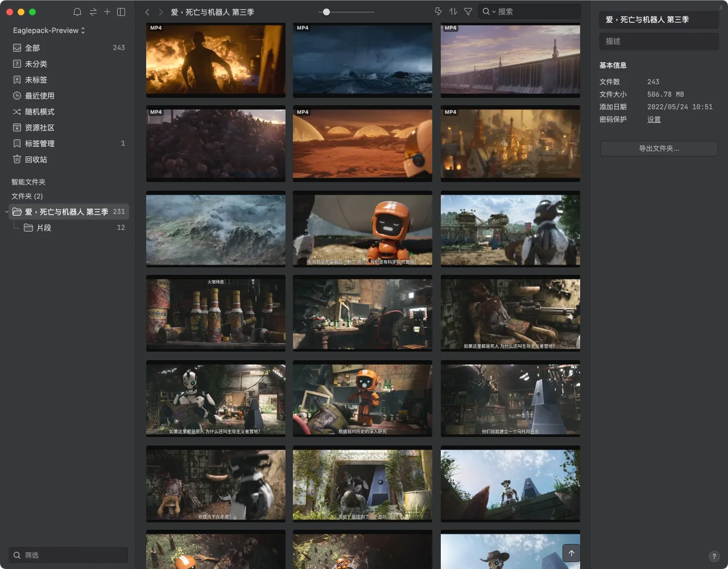Click the lightning quick action icon

tap(438, 11)
